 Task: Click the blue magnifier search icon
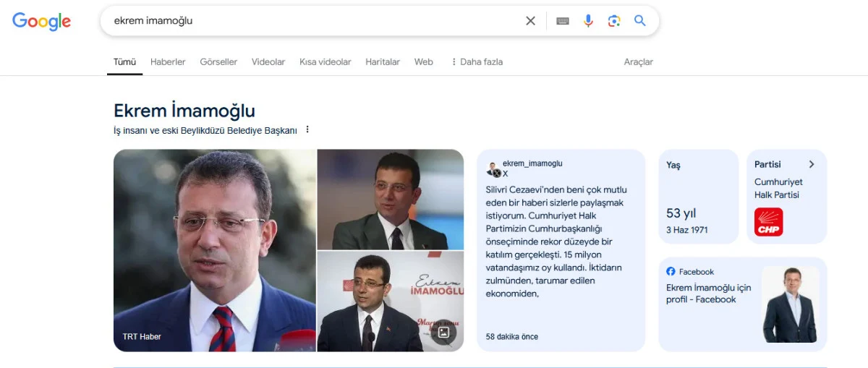(x=639, y=21)
